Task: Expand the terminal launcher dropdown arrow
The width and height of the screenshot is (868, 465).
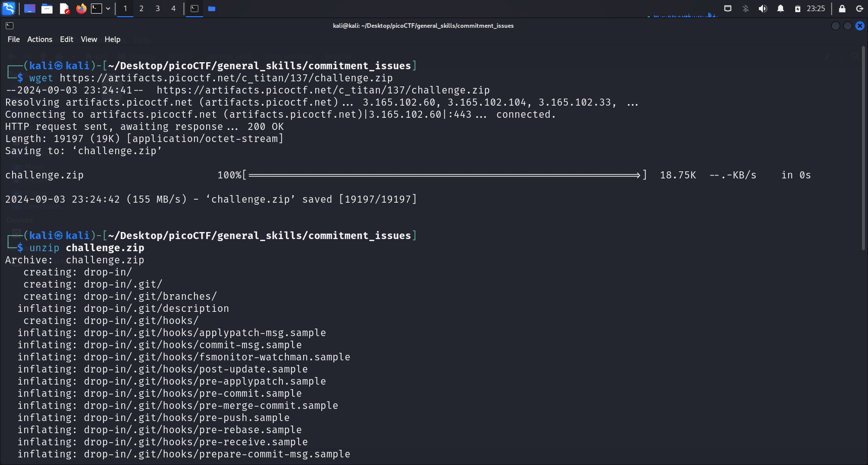Action: pyautogui.click(x=108, y=9)
